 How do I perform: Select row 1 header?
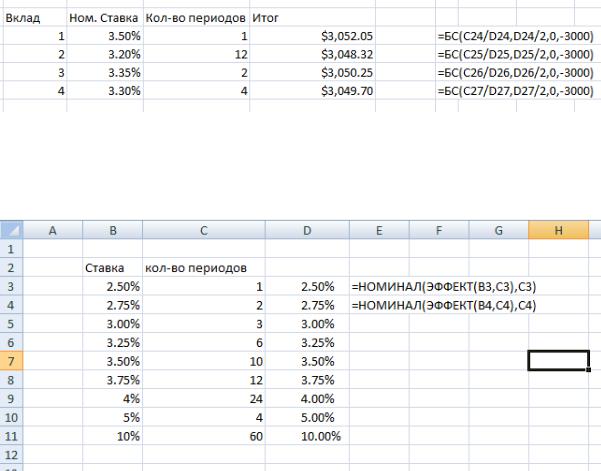point(11,249)
